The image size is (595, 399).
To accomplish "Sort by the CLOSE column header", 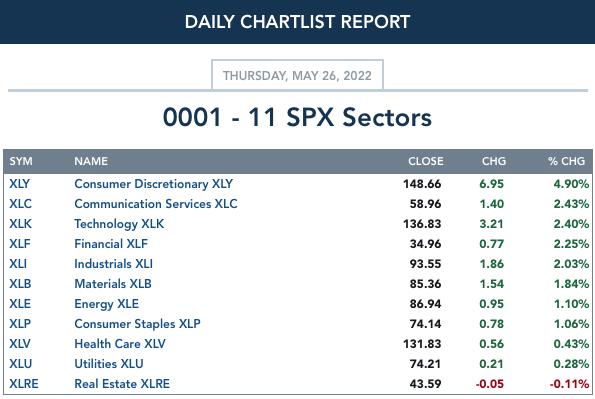I will pos(426,161).
